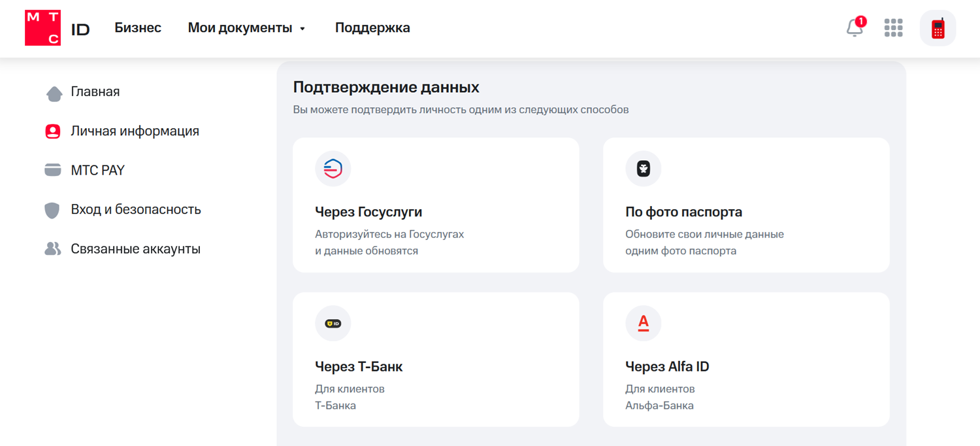Open Личная информация in the sidebar

pos(135,131)
